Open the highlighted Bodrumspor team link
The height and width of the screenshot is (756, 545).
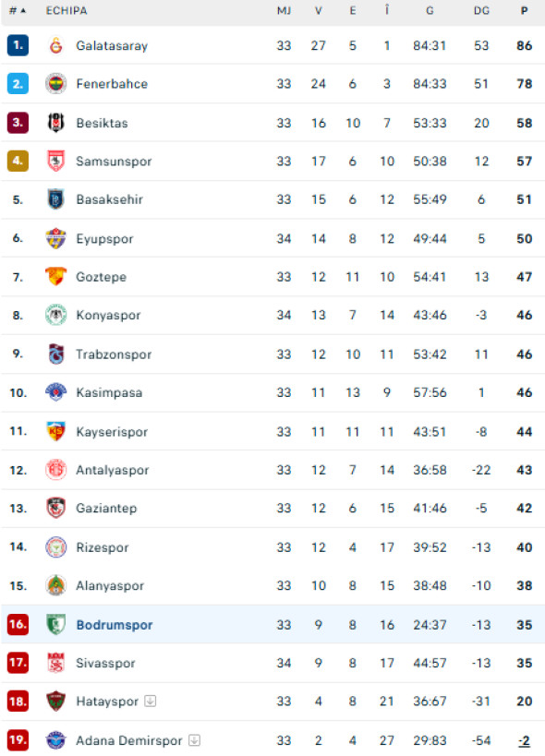click(115, 625)
